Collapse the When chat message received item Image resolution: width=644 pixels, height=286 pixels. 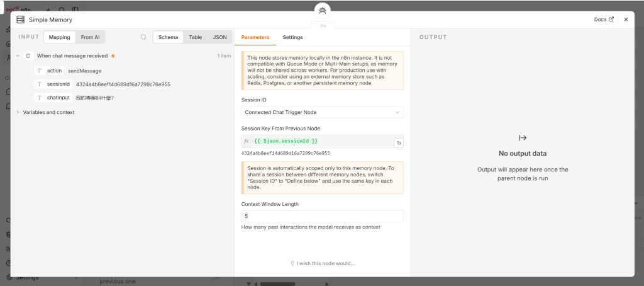pyautogui.click(x=18, y=56)
